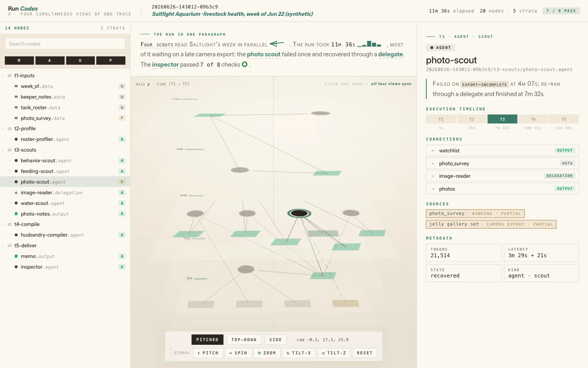This screenshot has width=588, height=368.
Task: Reset the camera gimbal
Action: tap(365, 353)
